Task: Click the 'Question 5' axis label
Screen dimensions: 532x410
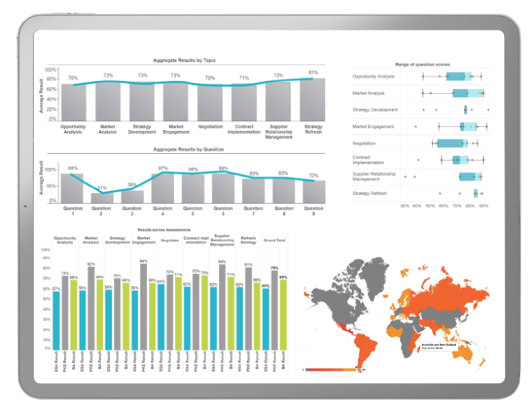Action: [x=193, y=211]
